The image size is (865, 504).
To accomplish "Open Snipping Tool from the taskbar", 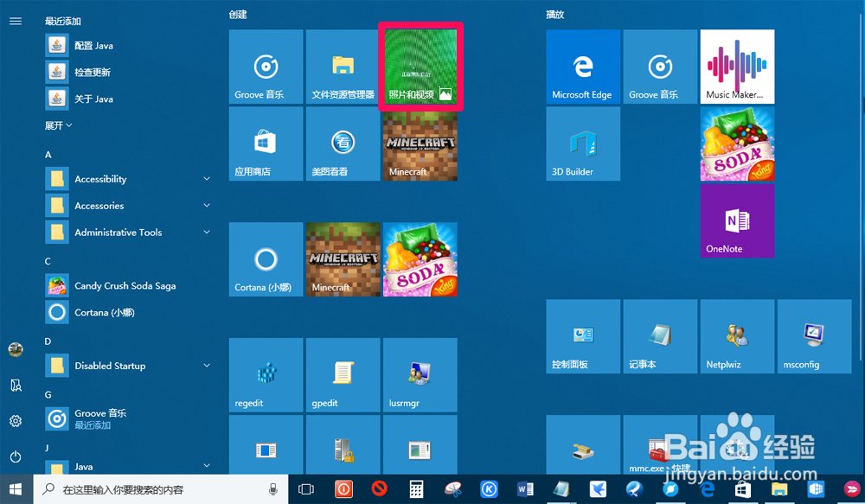I will pyautogui.click(x=453, y=489).
